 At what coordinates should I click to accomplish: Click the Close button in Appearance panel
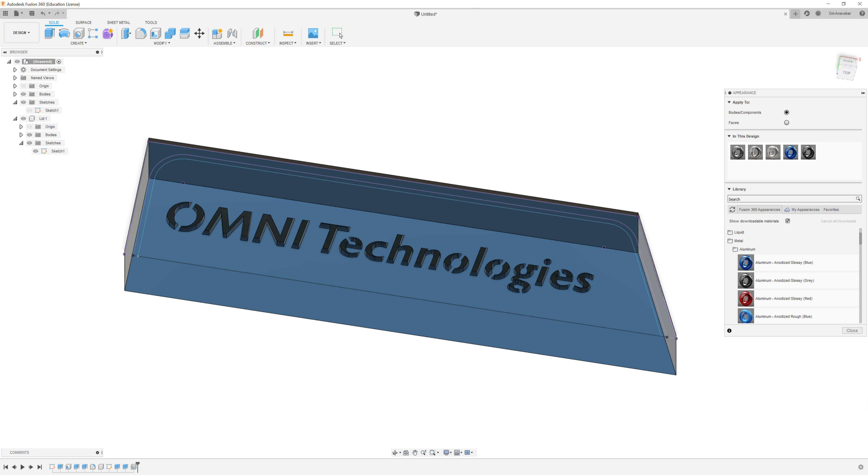[851, 330]
